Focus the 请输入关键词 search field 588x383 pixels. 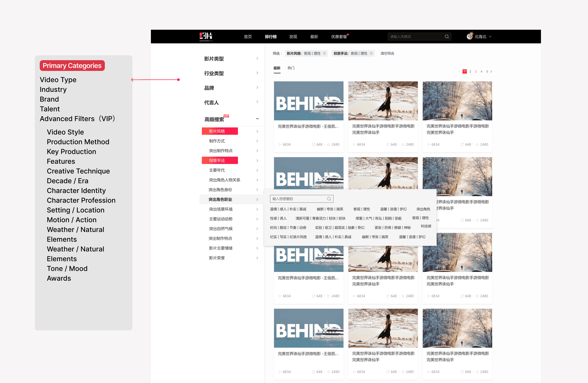pyautogui.click(x=419, y=37)
